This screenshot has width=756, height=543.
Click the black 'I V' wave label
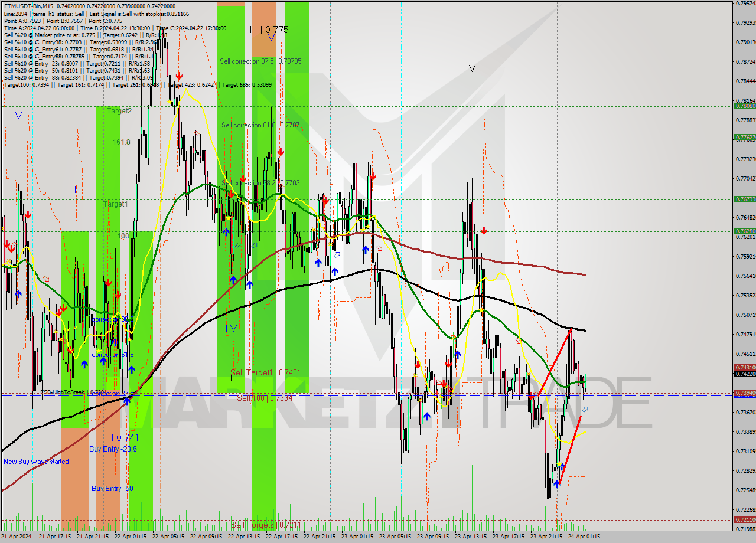click(470, 68)
